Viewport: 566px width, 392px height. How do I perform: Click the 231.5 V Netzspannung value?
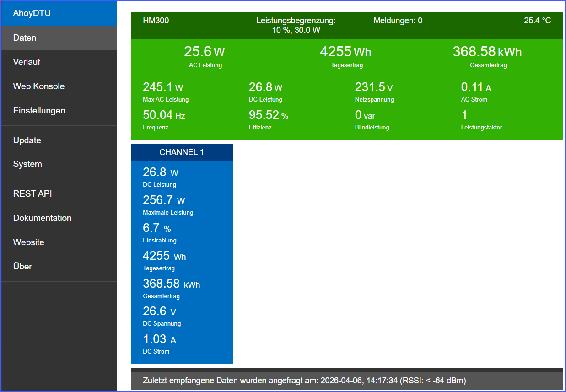(x=374, y=87)
